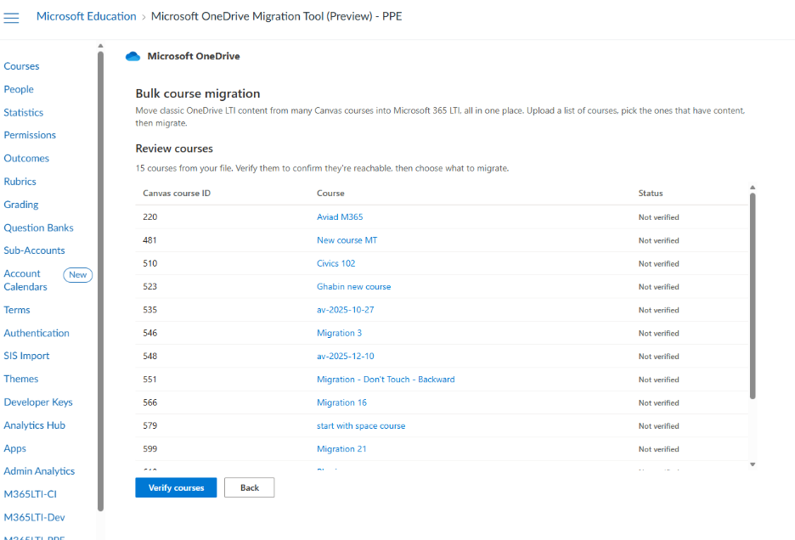Click the Back button
The image size is (795, 540).
click(249, 488)
